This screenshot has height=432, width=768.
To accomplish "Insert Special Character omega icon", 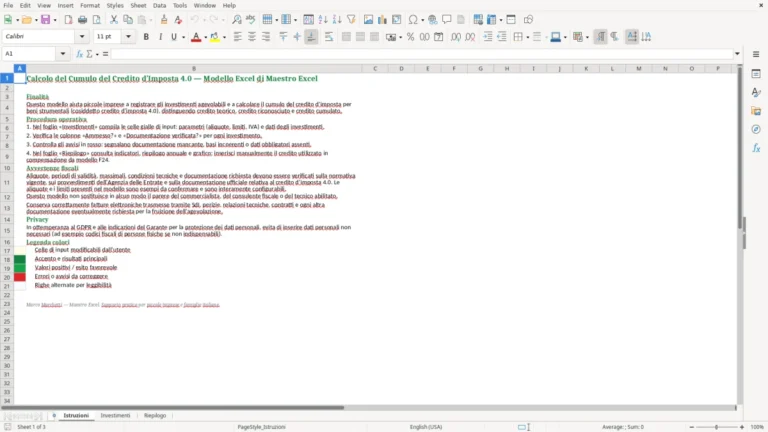I will (x=413, y=20).
